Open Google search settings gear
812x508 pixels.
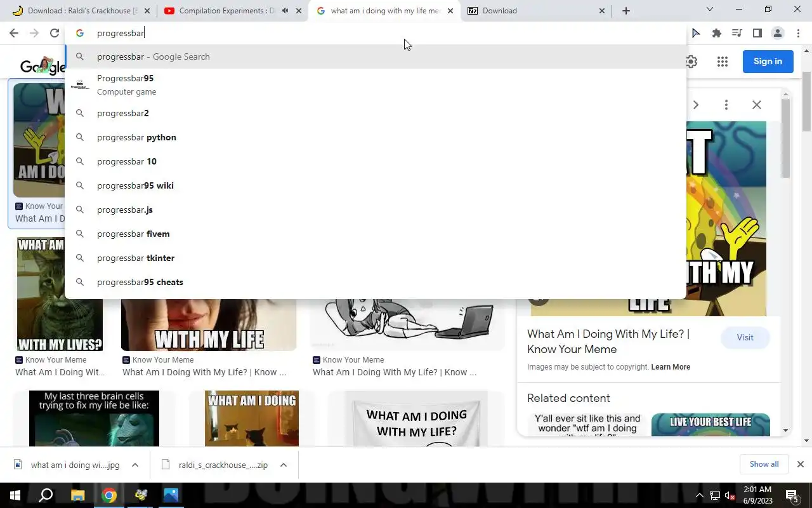[691, 62]
